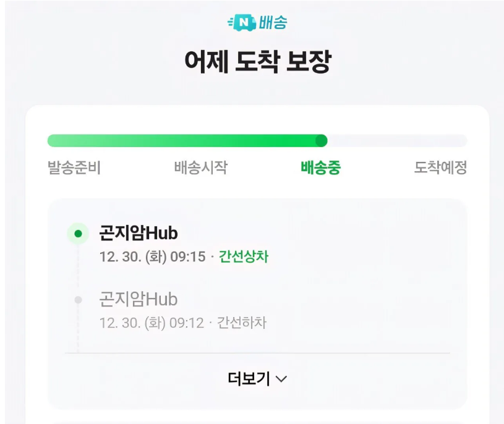Click the gray 간선하차 status text
The height and width of the screenshot is (424, 504).
[242, 323]
